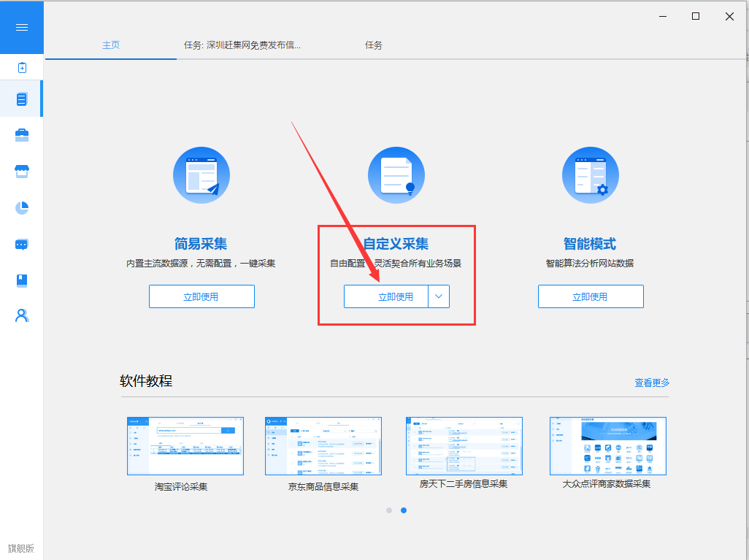Click the 智能模式 round gear icon
This screenshot has height=560, width=749.
591,175
